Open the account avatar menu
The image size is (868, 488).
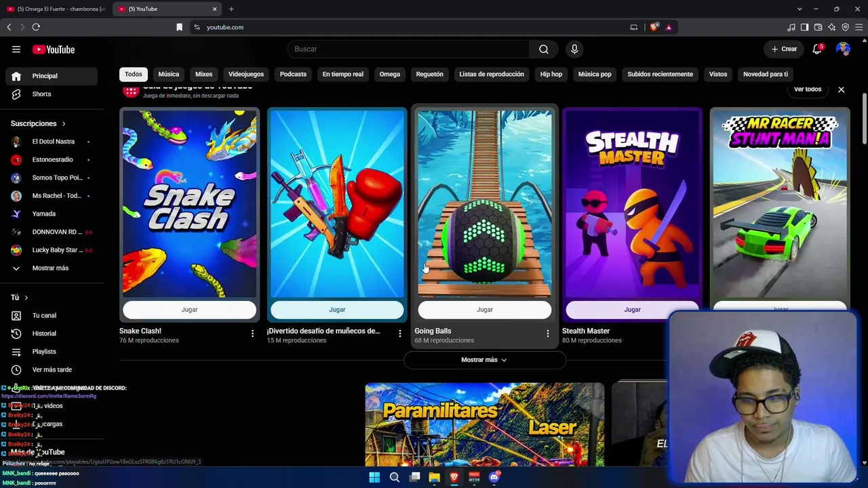click(x=843, y=49)
